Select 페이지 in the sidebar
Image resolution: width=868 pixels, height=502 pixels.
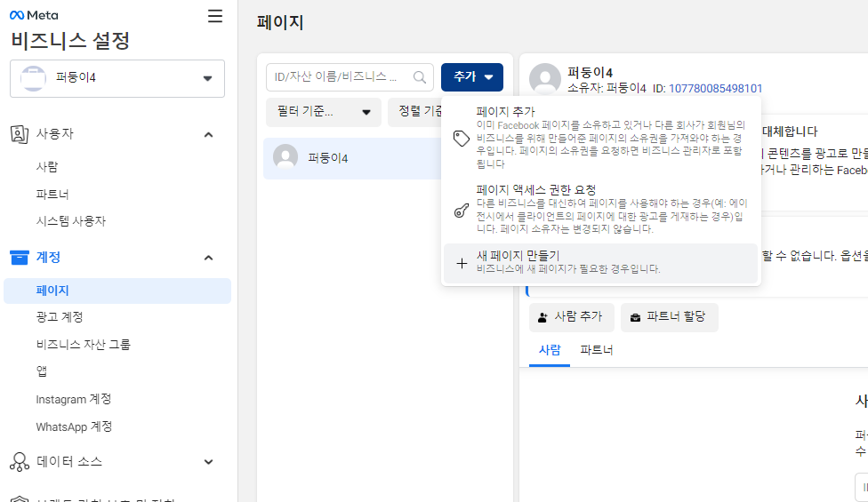pyautogui.click(x=117, y=291)
